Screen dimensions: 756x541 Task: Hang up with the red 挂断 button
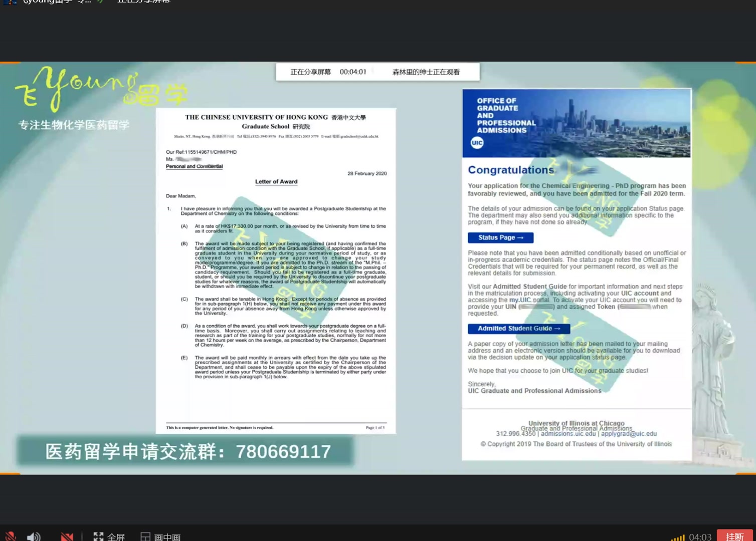[x=734, y=535]
